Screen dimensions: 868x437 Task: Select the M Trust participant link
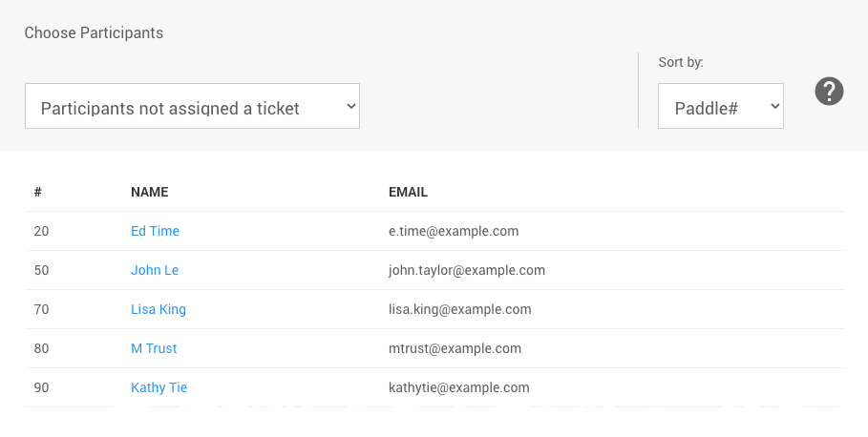(x=154, y=348)
